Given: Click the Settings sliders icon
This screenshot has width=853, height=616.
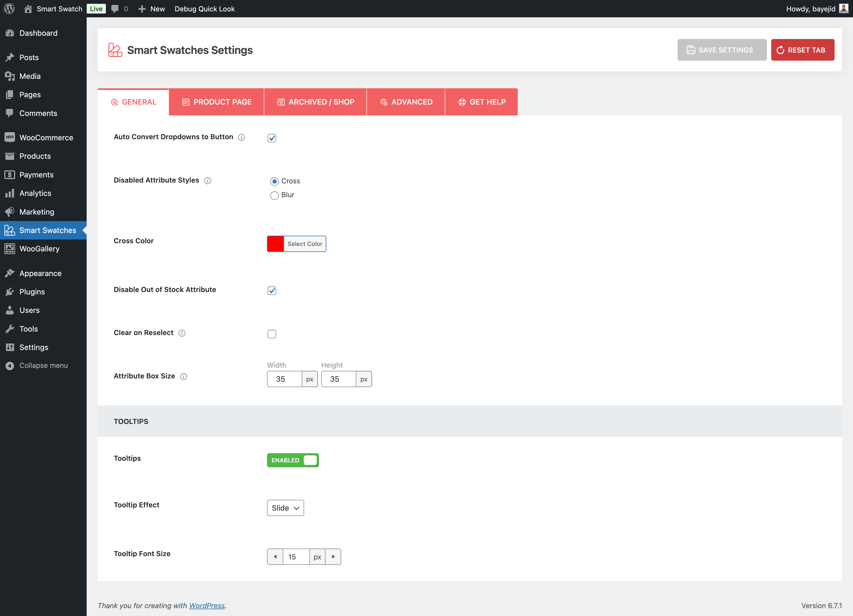Looking at the screenshot, I should click(x=10, y=347).
